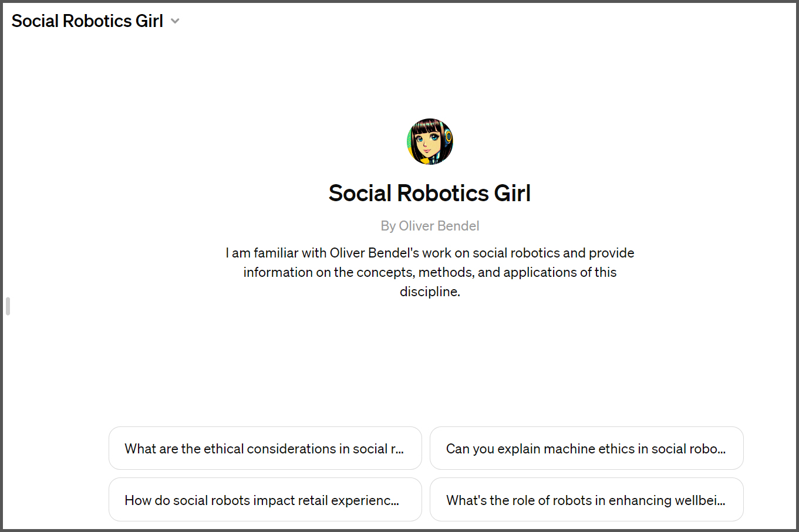Select the ethical considerations prompt suggestion
The width and height of the screenshot is (799, 532).
click(265, 448)
